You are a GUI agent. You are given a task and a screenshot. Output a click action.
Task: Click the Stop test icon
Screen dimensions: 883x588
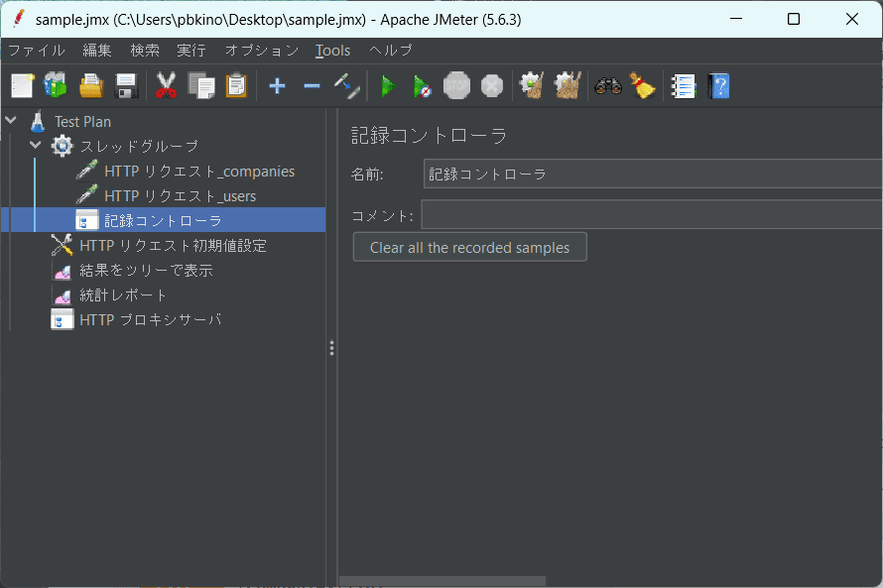[456, 86]
